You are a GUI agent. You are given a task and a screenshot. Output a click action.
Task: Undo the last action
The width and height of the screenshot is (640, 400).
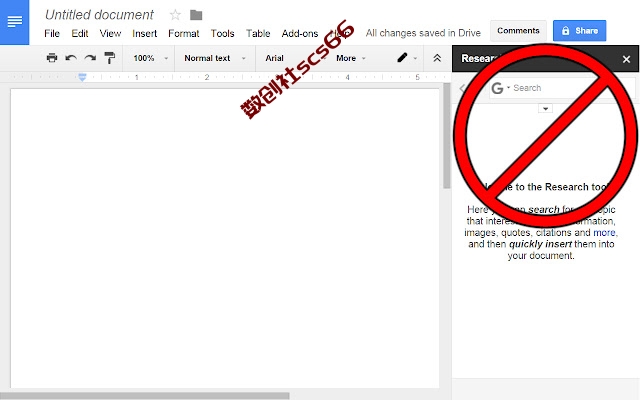[x=71, y=58]
